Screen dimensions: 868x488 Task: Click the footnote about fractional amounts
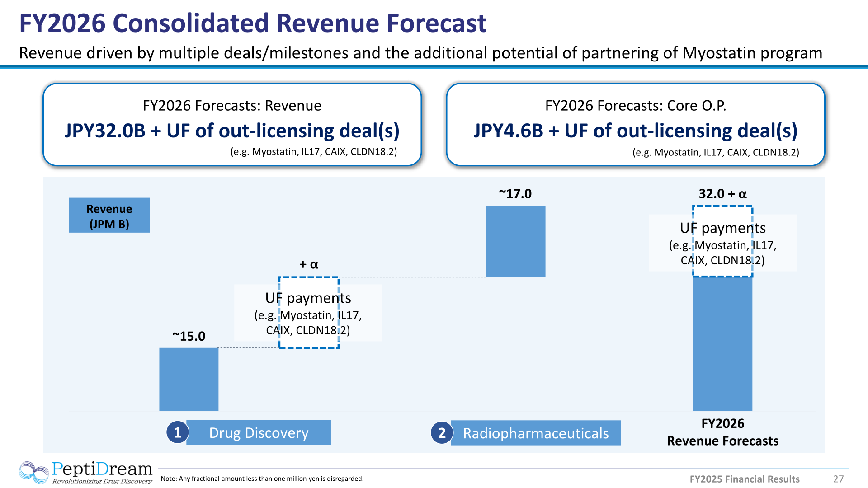point(262,479)
